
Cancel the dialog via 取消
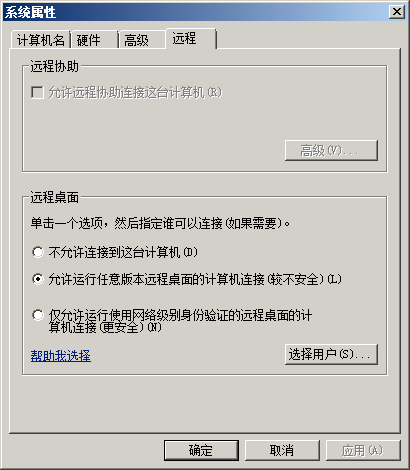pos(282,450)
